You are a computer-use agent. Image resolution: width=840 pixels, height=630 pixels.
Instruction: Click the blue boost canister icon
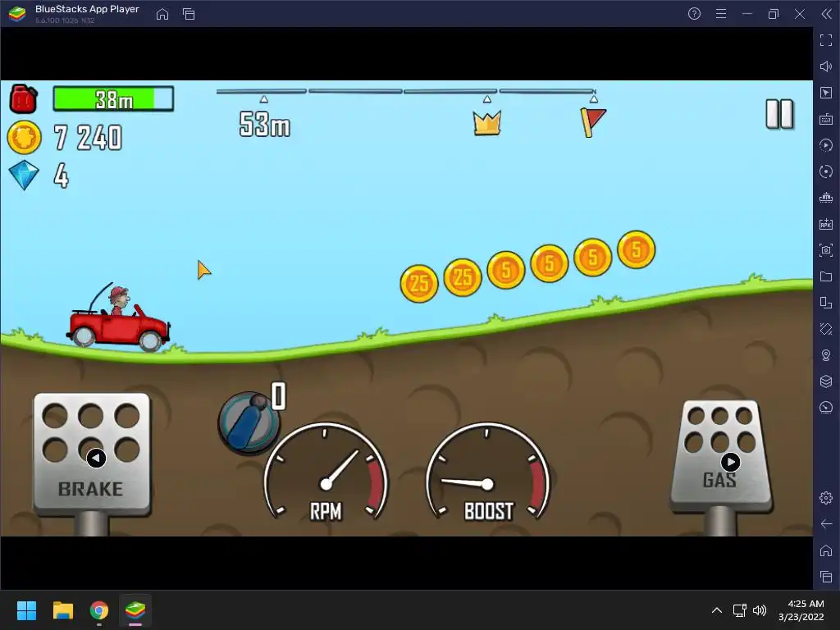point(249,423)
